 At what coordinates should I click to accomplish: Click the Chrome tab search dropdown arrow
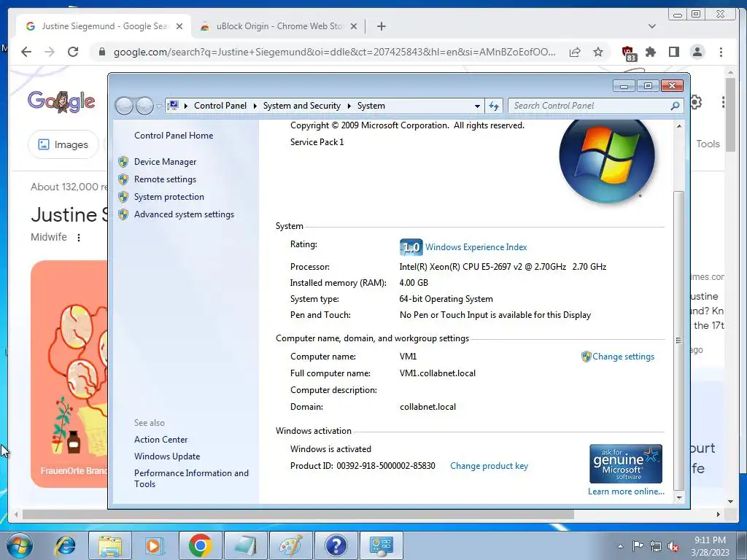coord(652,26)
